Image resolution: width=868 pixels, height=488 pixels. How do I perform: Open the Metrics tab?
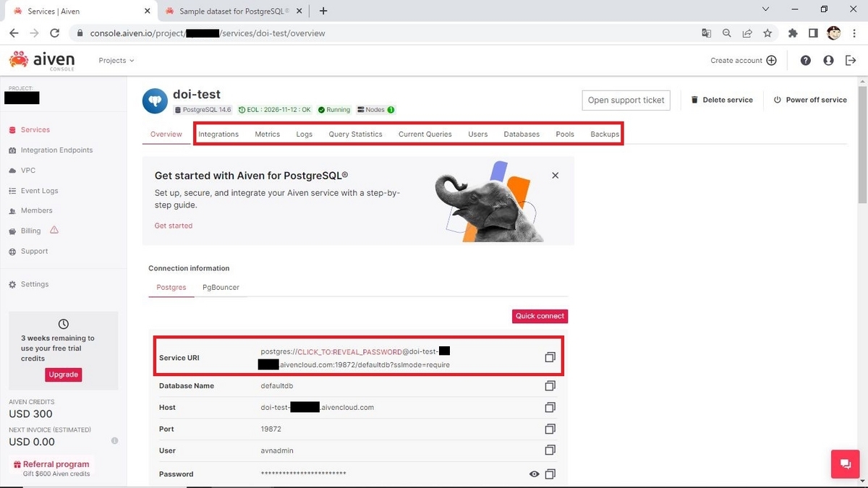[x=267, y=134]
